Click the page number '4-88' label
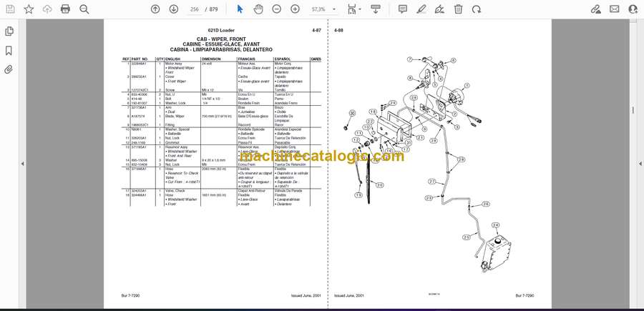 339,30
